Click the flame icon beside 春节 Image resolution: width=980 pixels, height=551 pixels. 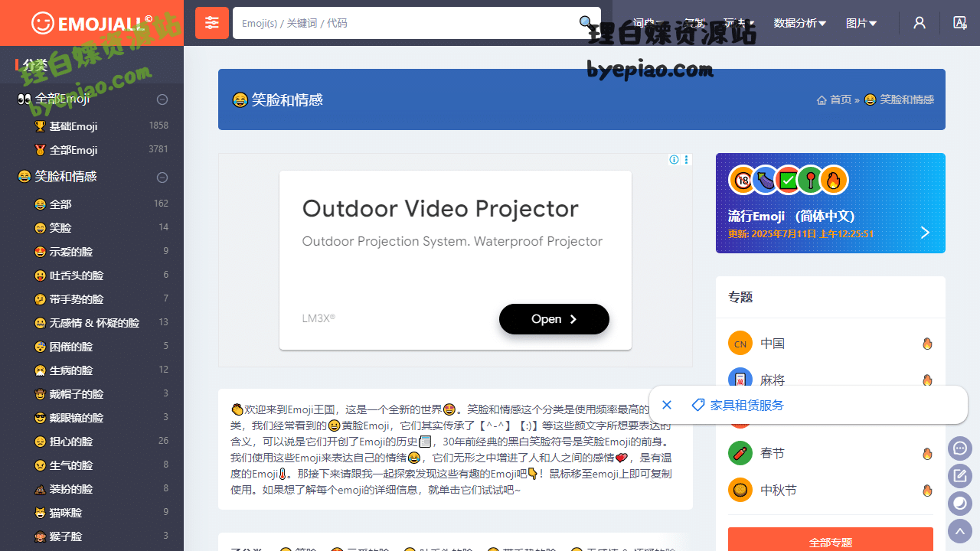coord(927,454)
